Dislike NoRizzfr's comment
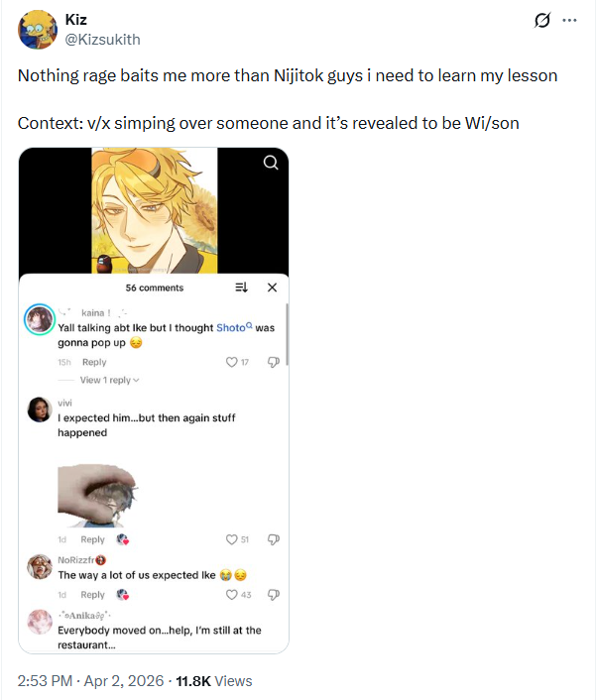 point(274,595)
